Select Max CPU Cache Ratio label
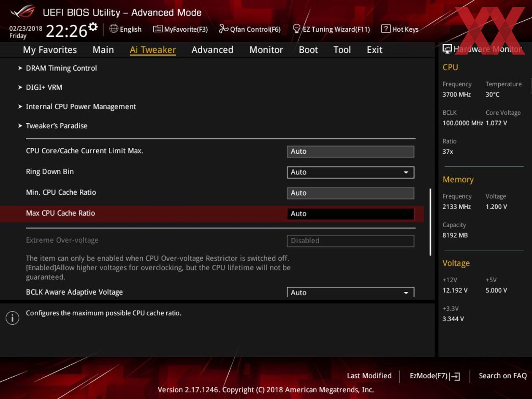This screenshot has height=399, width=532. click(x=60, y=213)
